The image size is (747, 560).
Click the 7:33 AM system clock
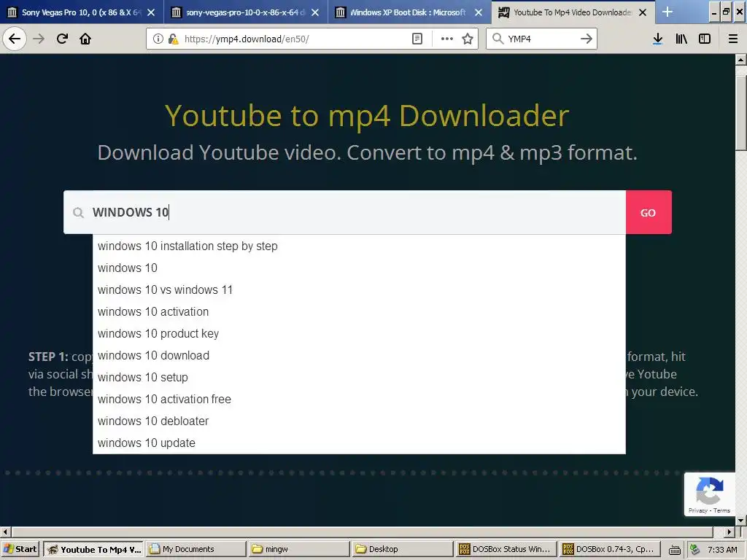point(721,550)
